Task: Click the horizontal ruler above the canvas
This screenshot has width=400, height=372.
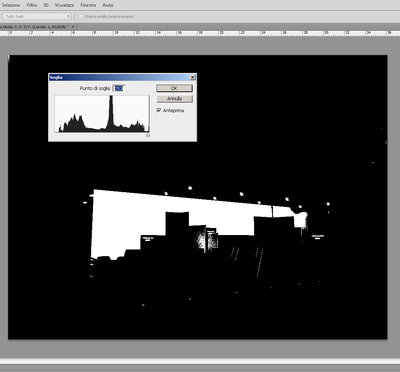Action: pos(200,33)
